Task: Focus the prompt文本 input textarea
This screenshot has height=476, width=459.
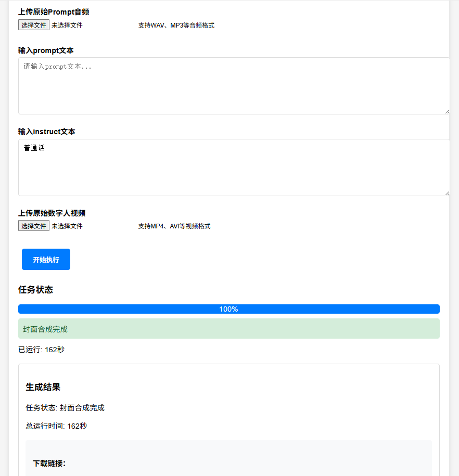Action: [234, 86]
